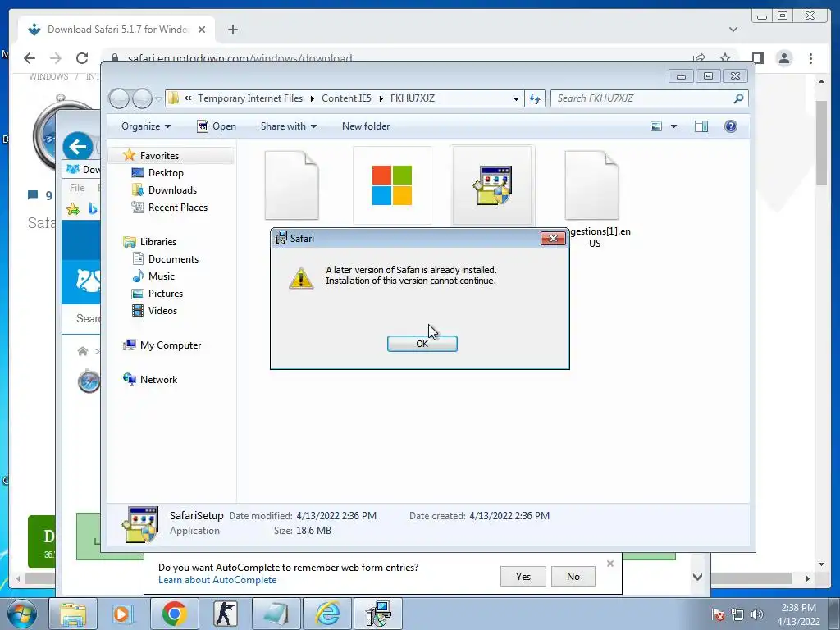
Task: Close the Download Safari 5.1.7 tab
Action: click(x=202, y=30)
